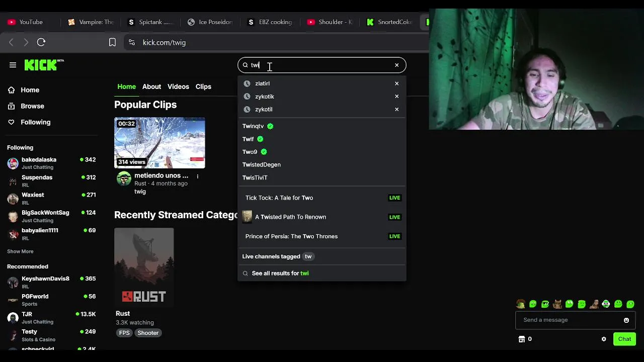Image resolution: width=644 pixels, height=362 pixels.
Task: Open site settings icon in address bar
Action: (x=132, y=42)
